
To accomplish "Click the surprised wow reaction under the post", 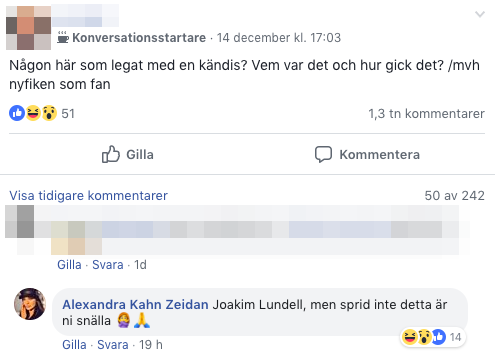I will point(49,113).
